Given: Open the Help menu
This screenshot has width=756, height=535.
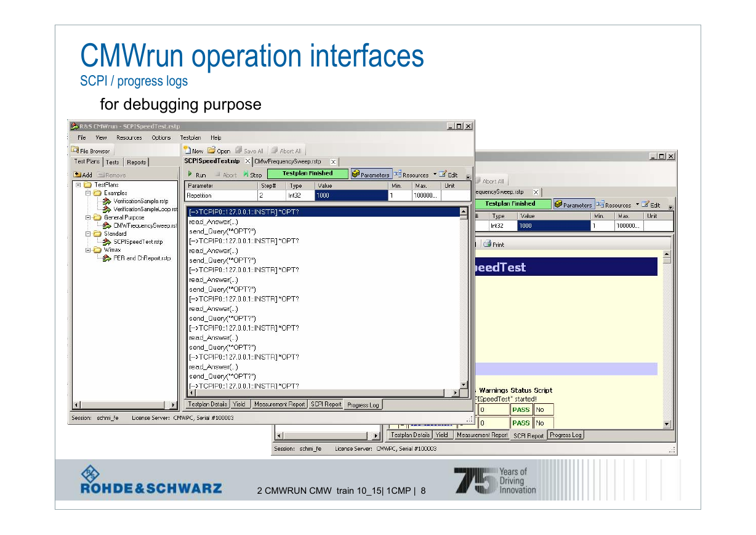Looking at the screenshot, I should point(216,137).
